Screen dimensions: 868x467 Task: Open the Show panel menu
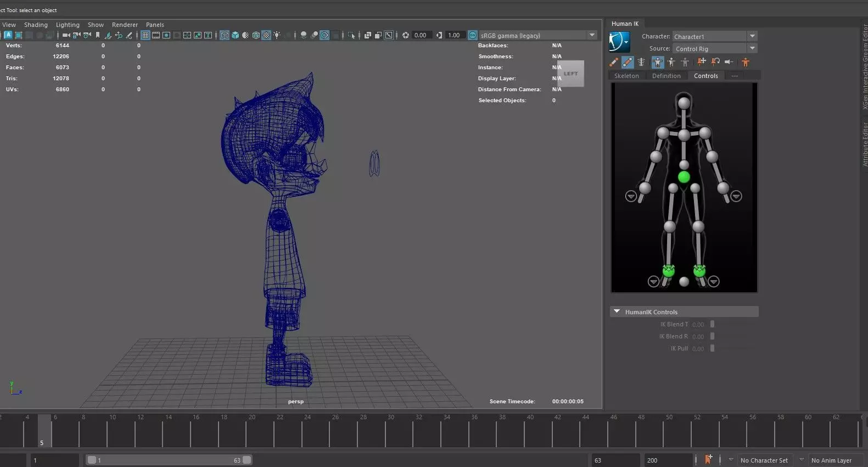click(96, 25)
